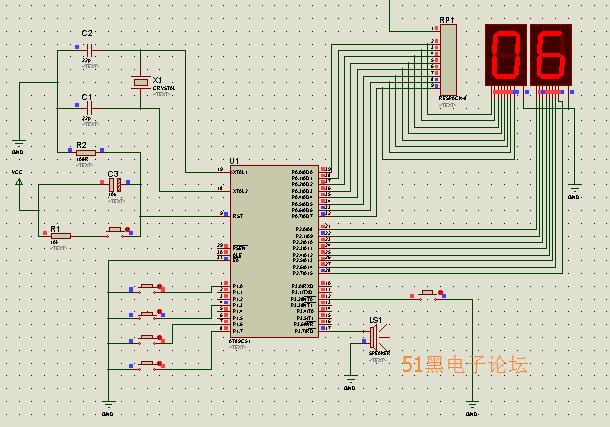Image resolution: width=610 pixels, height=427 pixels.
Task: Click the push button wired to pin P1.0
Action: click(x=146, y=288)
